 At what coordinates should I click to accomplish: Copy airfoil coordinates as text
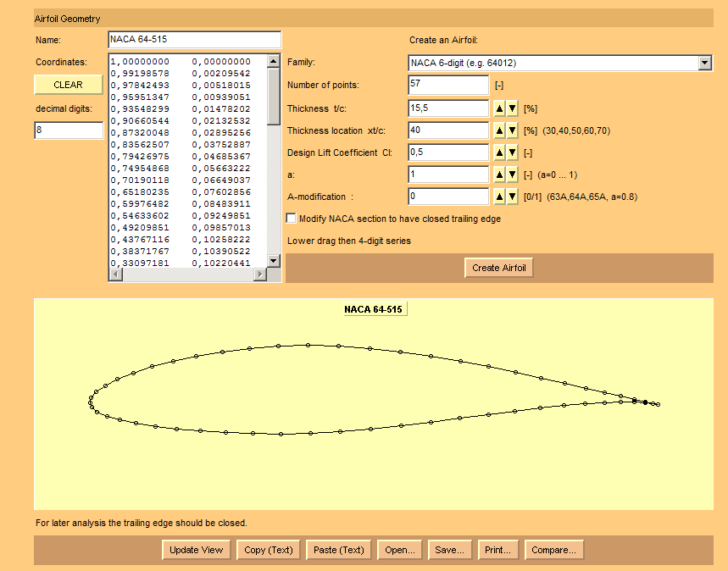click(x=269, y=550)
